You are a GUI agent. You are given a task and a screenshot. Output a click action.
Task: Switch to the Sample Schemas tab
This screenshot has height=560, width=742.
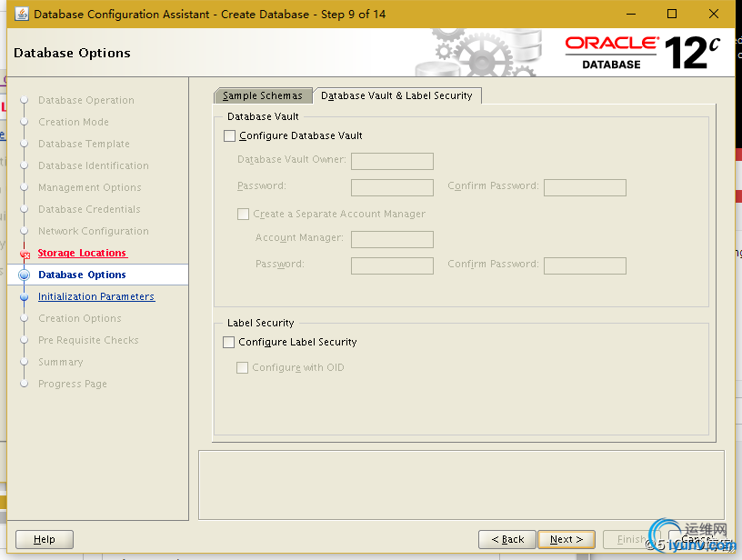263,95
